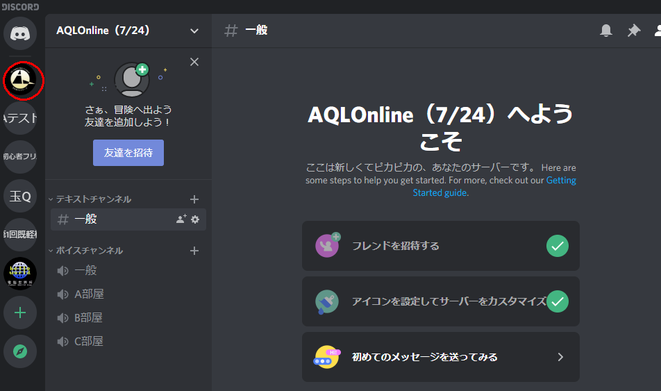Click the paintbrush customize card icon
This screenshot has height=391, width=661.
(327, 302)
